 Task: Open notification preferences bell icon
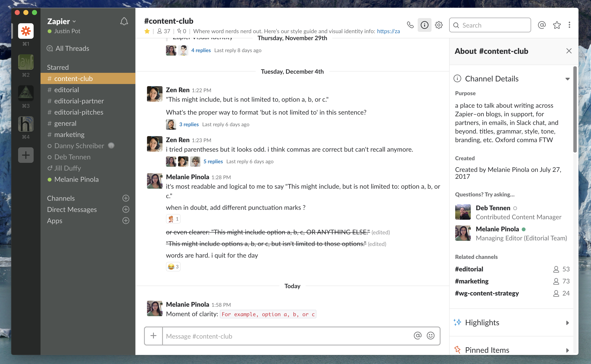tap(124, 21)
